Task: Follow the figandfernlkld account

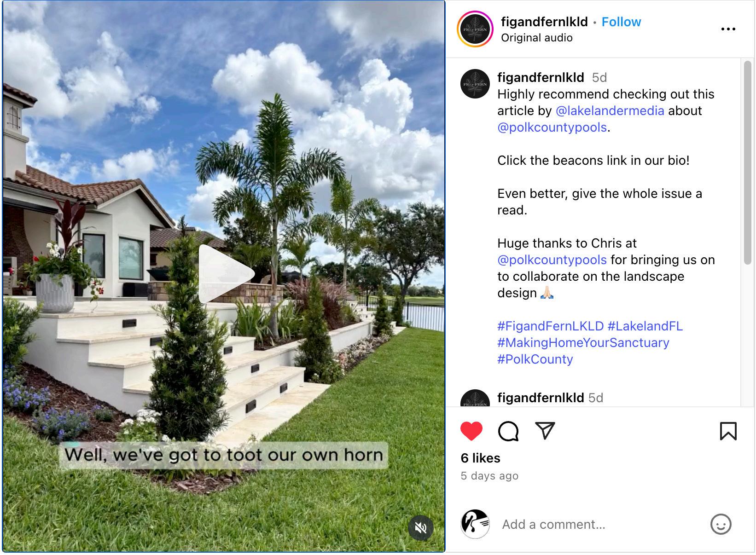Action: pos(621,22)
